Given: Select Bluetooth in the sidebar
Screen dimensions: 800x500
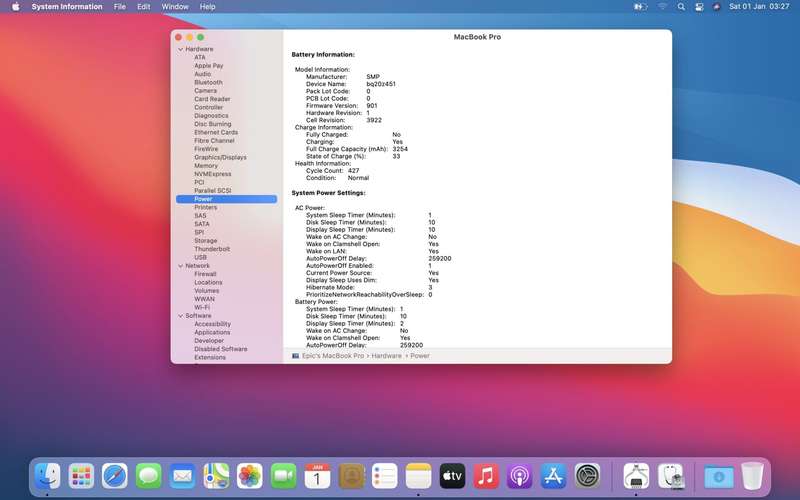Looking at the screenshot, I should (208, 82).
